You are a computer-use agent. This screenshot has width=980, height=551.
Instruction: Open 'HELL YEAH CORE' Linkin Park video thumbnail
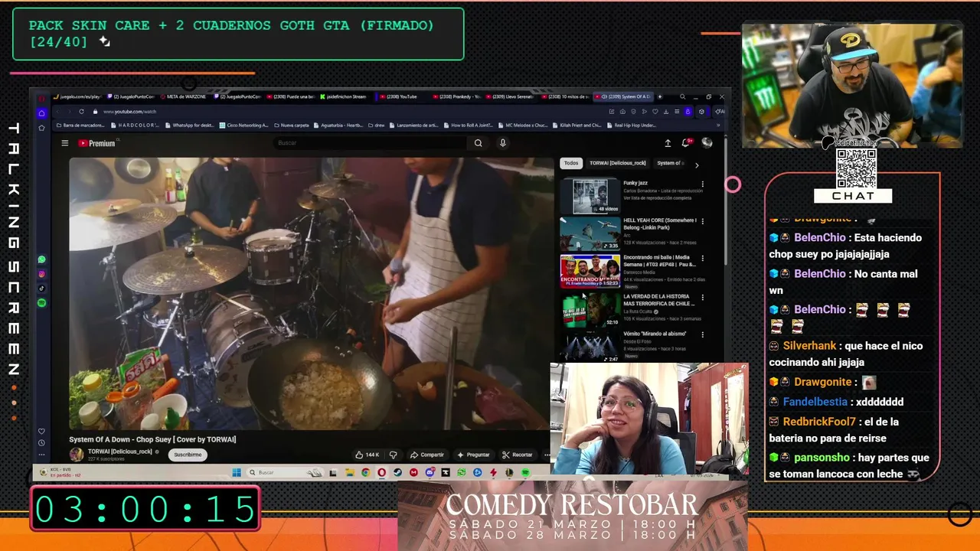[x=590, y=233]
